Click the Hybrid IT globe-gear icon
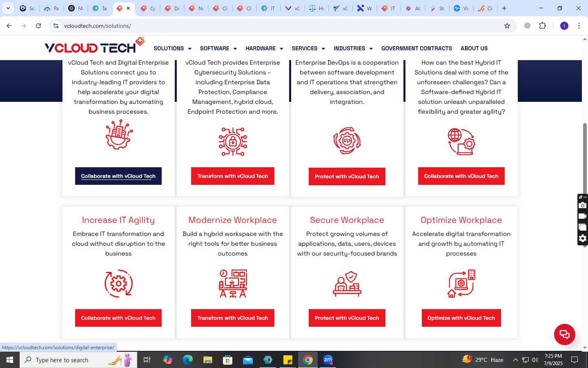 click(461, 141)
